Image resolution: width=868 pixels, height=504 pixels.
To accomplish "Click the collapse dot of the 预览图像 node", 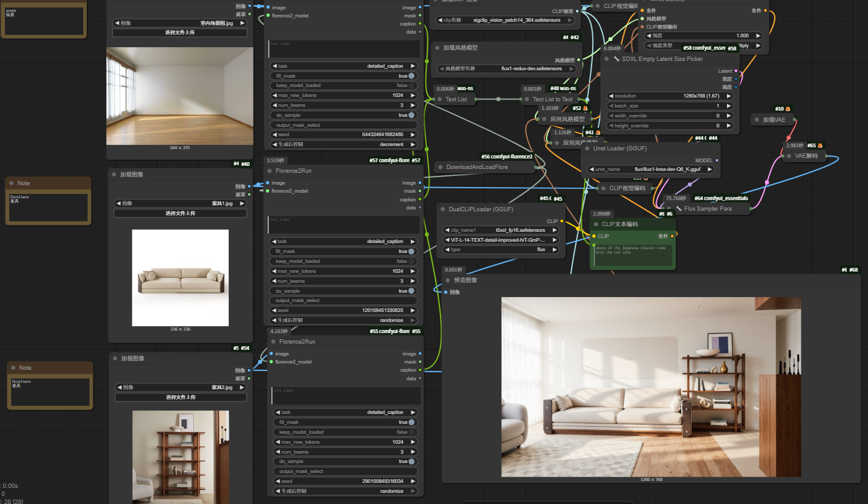I will pos(447,280).
